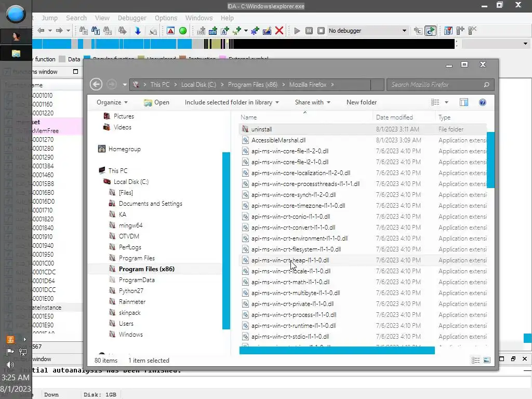Click the make code icon in the IDA toolbar
The image size is (532, 399).
[201, 31]
